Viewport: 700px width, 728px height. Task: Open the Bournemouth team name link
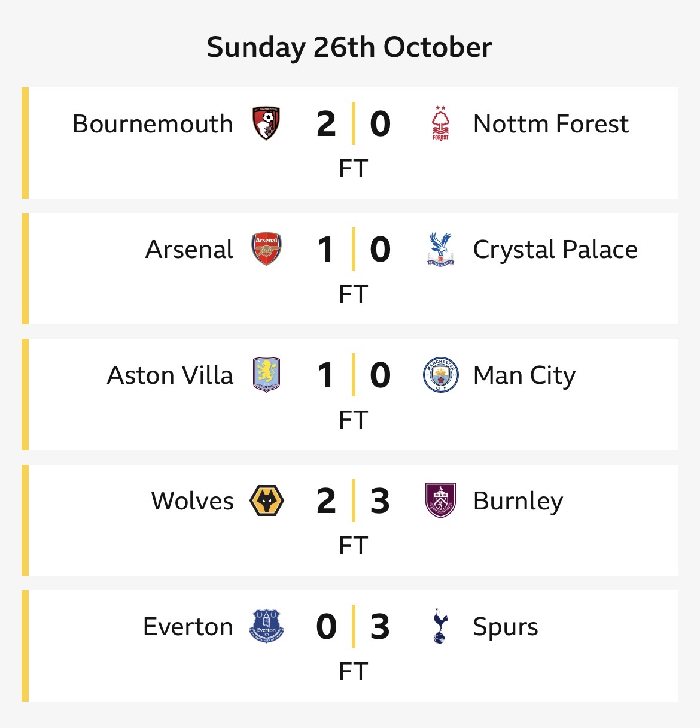[153, 124]
